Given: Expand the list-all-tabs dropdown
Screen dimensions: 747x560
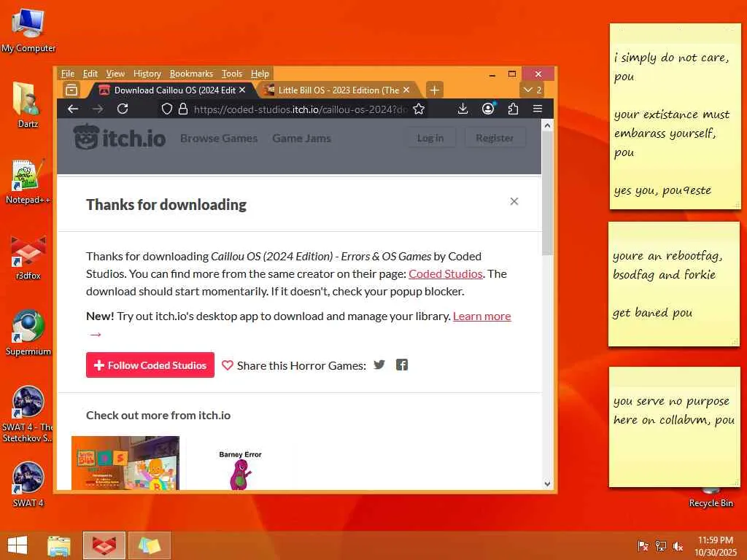Looking at the screenshot, I should coord(532,90).
